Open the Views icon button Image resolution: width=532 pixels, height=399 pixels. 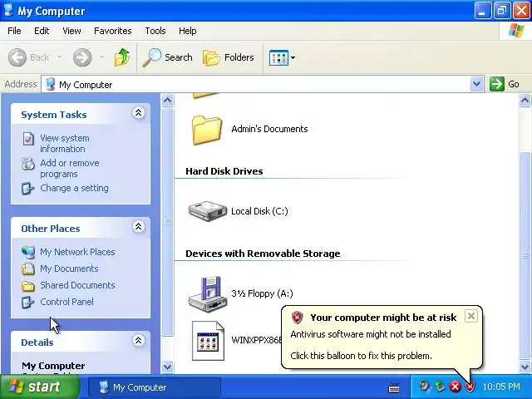click(278, 57)
